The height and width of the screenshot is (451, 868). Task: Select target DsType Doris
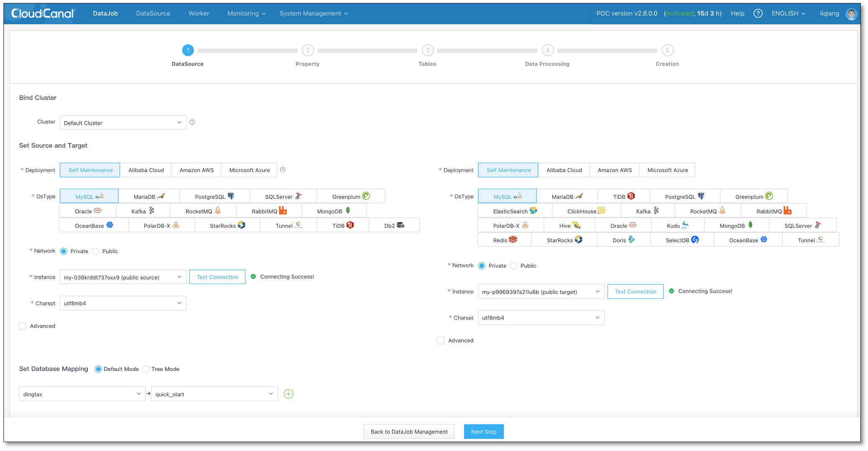[x=624, y=240]
